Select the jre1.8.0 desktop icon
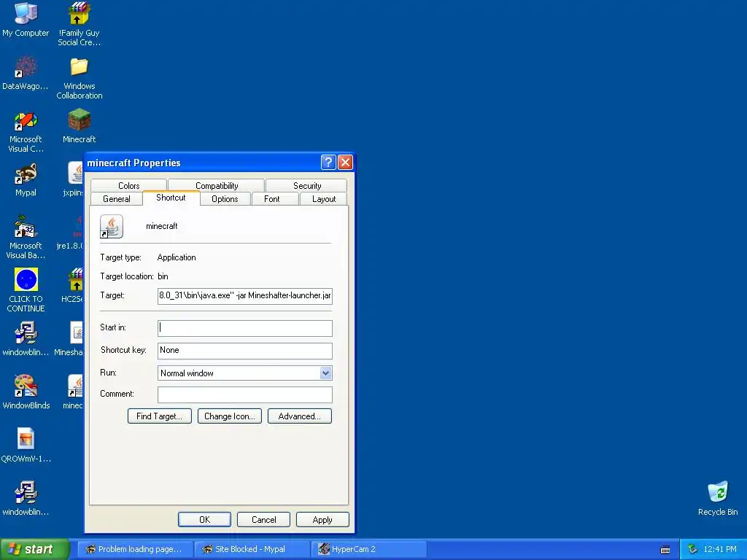Image resolution: width=747 pixels, height=560 pixels. click(76, 227)
